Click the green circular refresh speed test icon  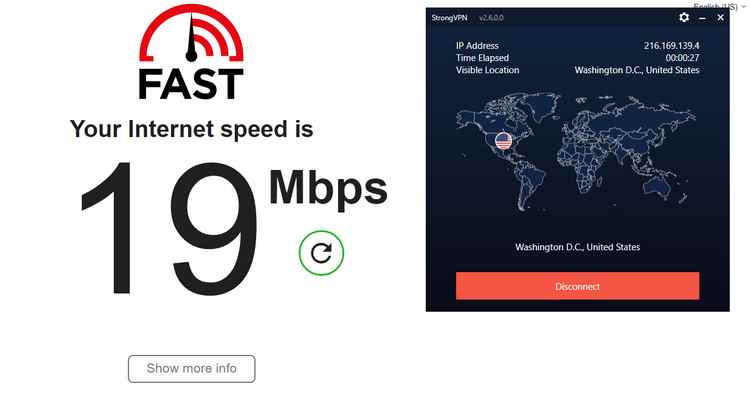coord(321,253)
